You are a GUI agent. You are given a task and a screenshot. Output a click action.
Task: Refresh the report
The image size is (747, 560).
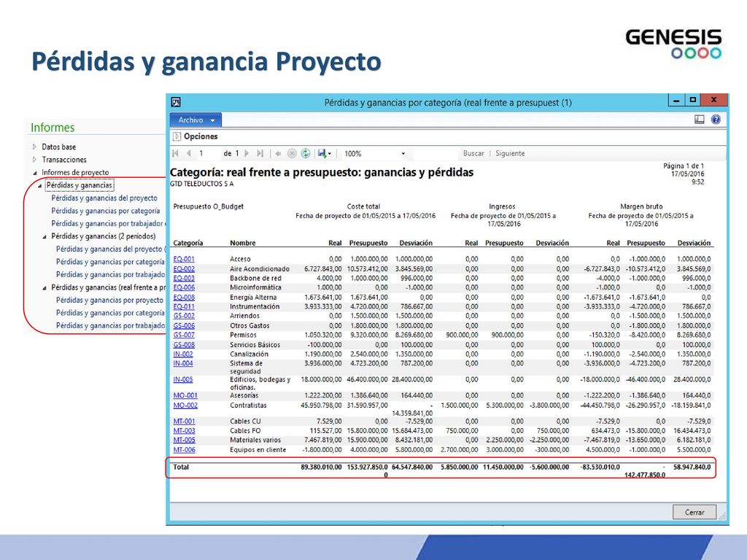[x=306, y=153]
